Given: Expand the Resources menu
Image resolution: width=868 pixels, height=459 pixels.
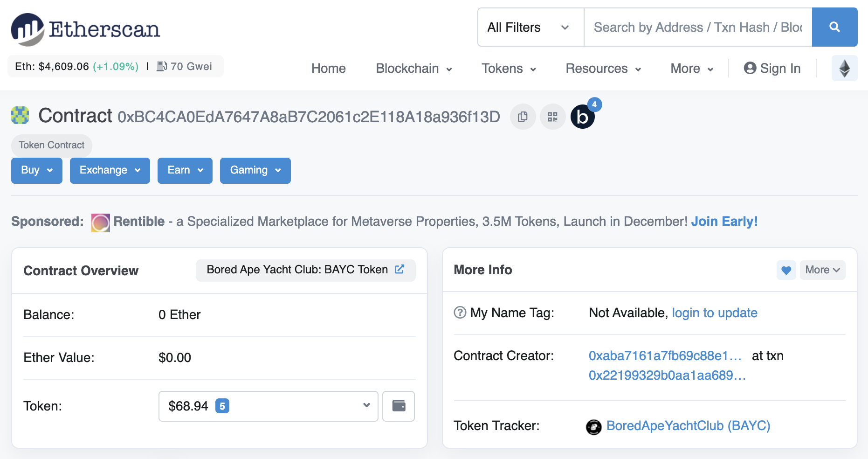Looking at the screenshot, I should [x=603, y=69].
